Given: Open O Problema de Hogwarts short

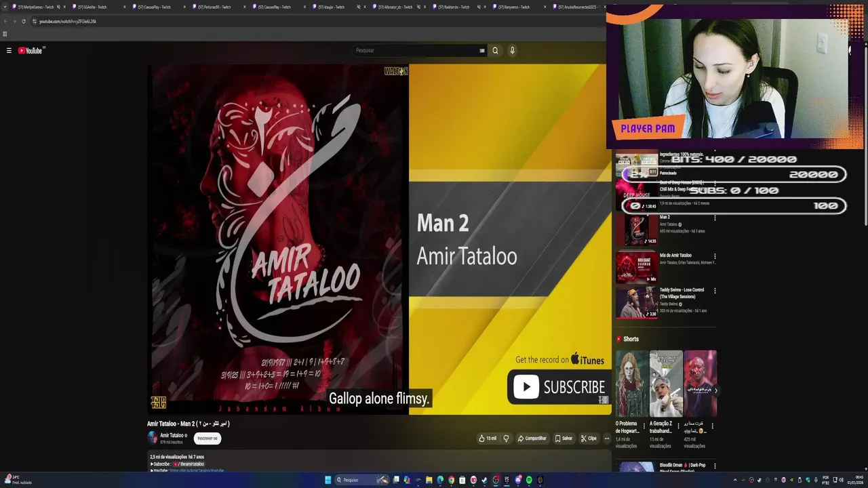Looking at the screenshot, I should [x=631, y=384].
